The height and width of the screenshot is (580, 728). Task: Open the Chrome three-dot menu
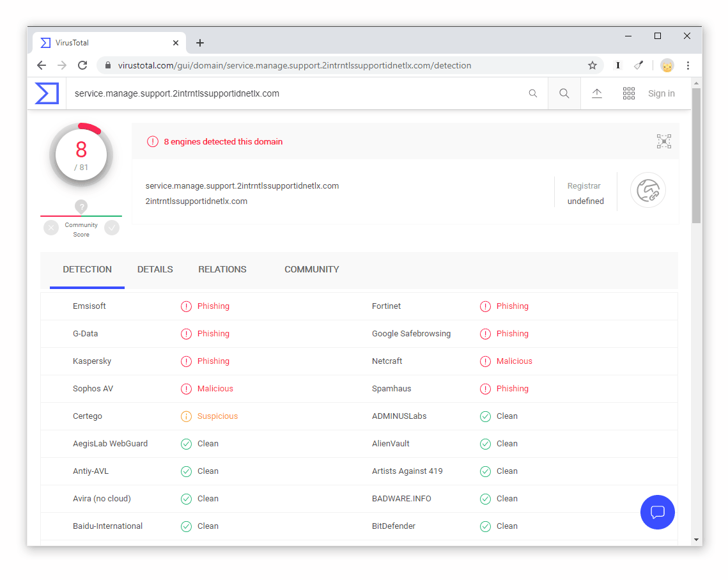click(x=688, y=65)
